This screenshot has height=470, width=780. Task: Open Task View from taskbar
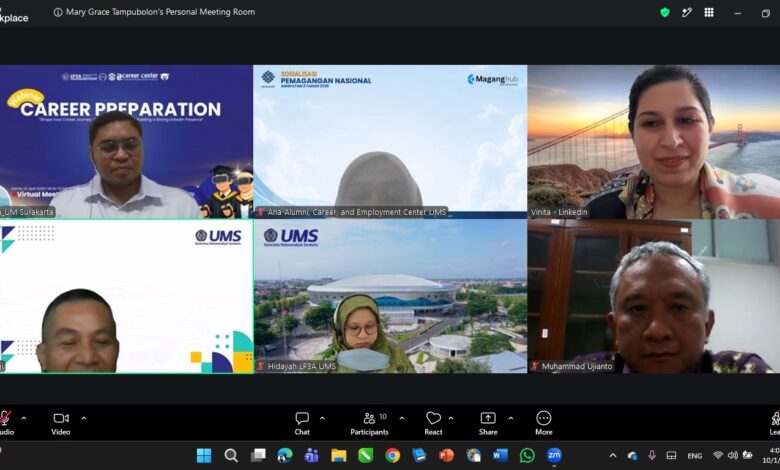258,455
